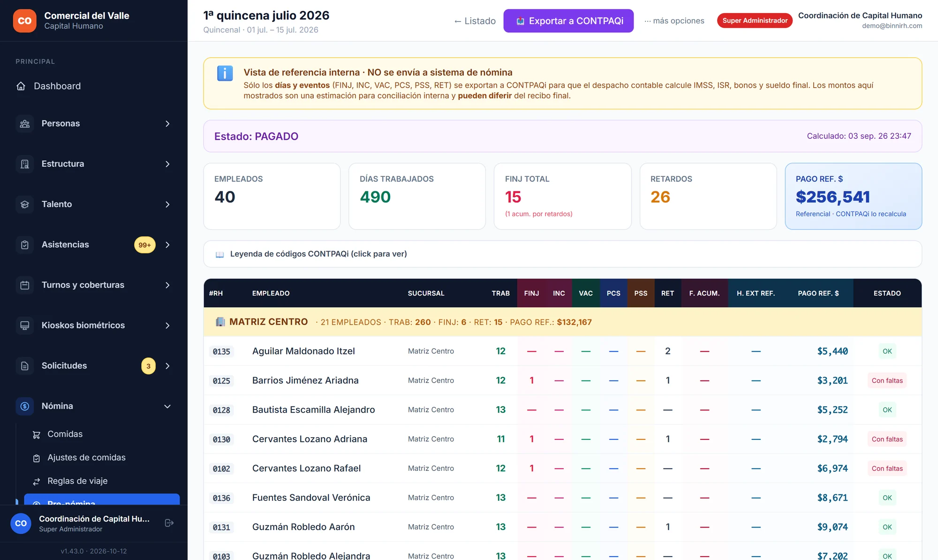This screenshot has height=560, width=938.
Task: Open the Dashboard home icon
Action: (21, 86)
